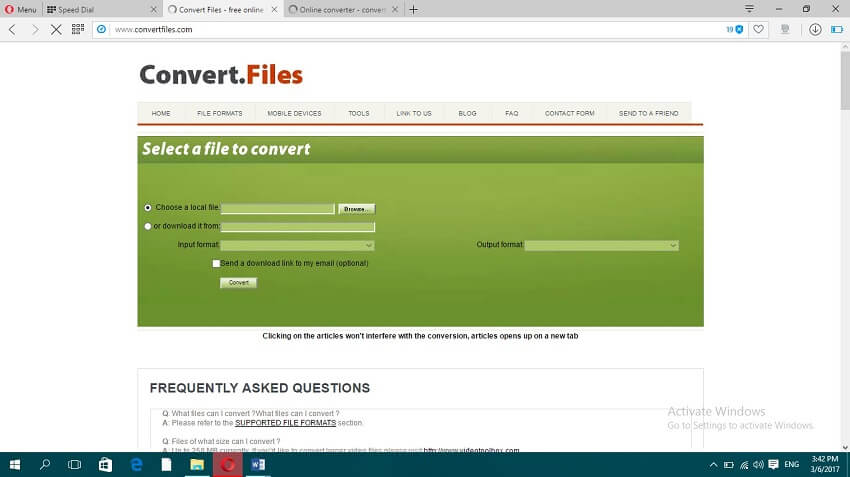Click the local file path field
Viewport: 850px width, 477px height.
[278, 208]
